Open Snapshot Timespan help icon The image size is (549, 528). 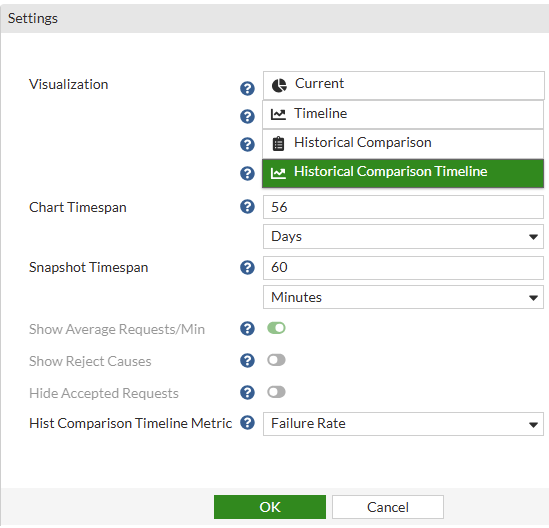[247, 268]
